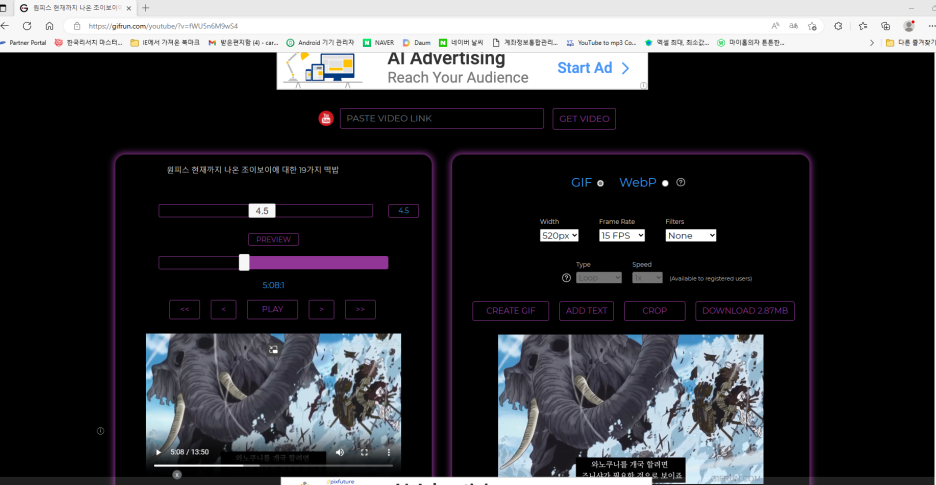
Task: Open the browser extensions icon
Action: (x=838, y=26)
